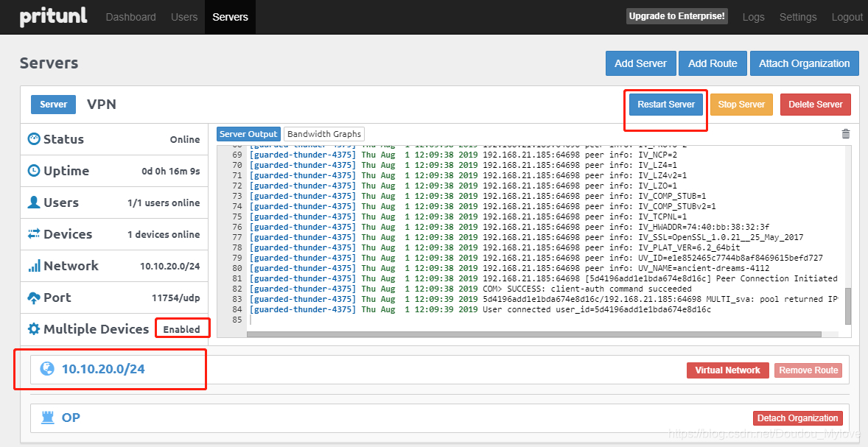
Task: Click the Status gauge icon
Action: tap(34, 139)
